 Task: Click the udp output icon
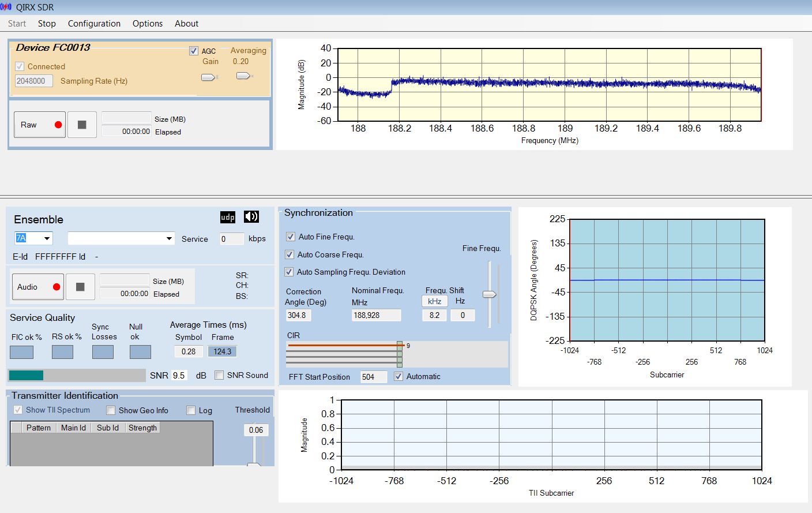pyautogui.click(x=228, y=217)
